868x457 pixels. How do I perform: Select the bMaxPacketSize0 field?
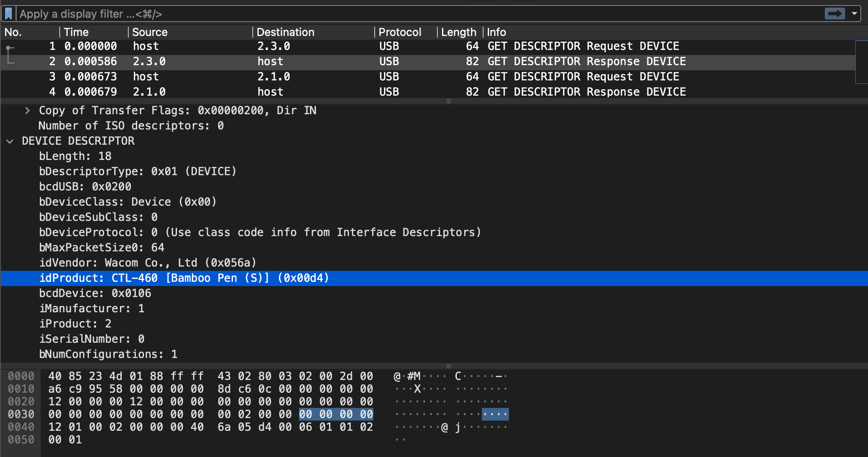click(x=102, y=248)
